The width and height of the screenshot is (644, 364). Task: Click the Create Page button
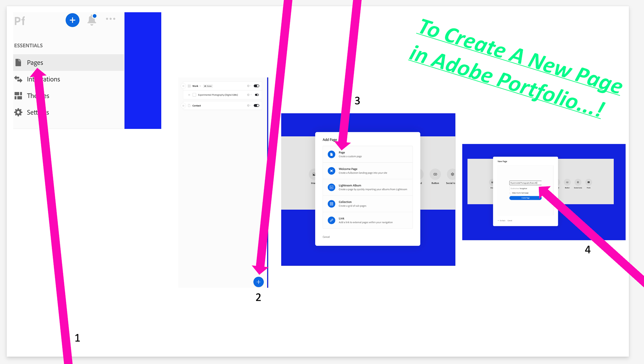click(x=525, y=198)
